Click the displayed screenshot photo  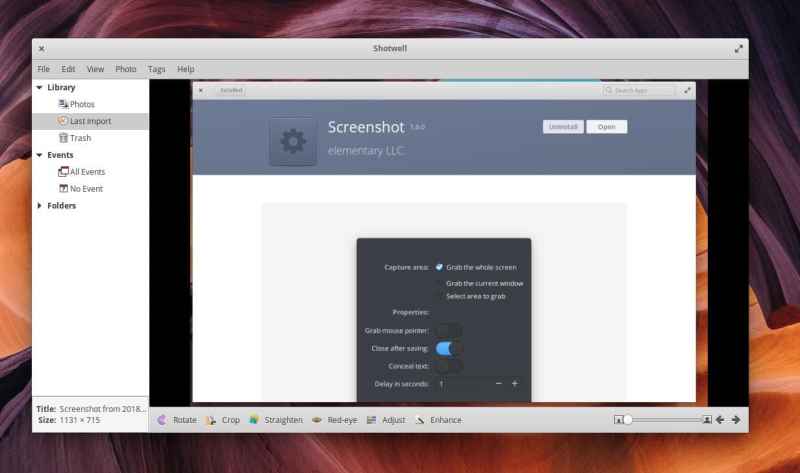[x=443, y=240]
